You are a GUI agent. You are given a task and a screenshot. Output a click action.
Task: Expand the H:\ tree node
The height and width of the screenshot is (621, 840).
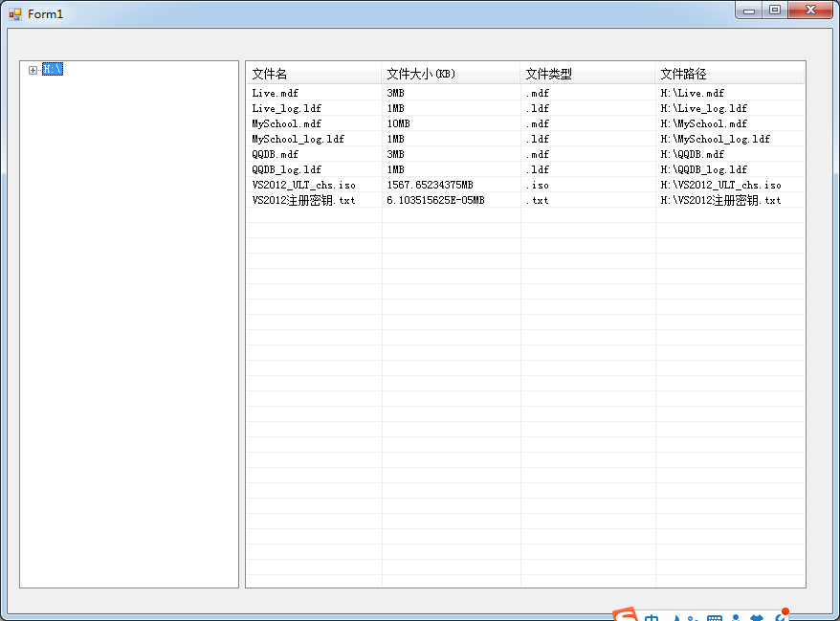point(33,70)
